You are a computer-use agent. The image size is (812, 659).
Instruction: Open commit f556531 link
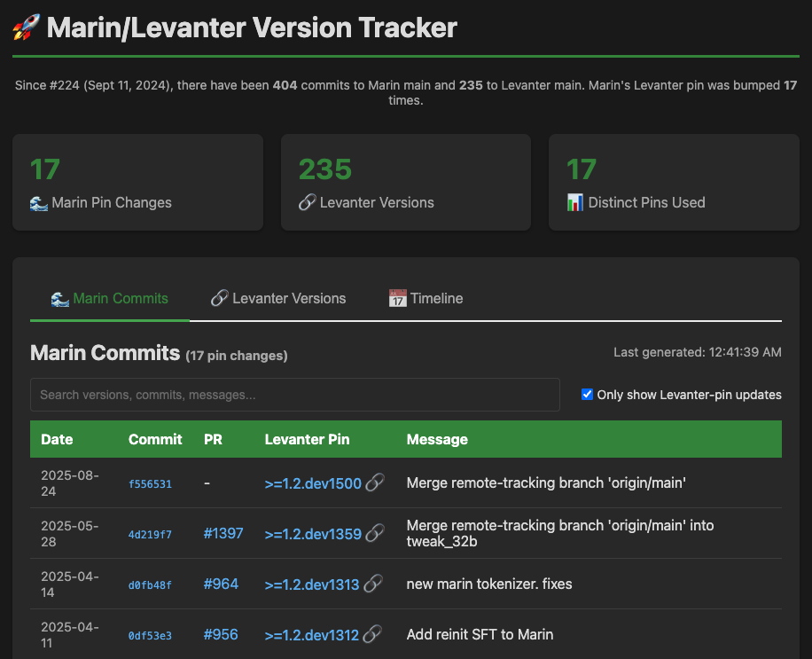pos(150,484)
